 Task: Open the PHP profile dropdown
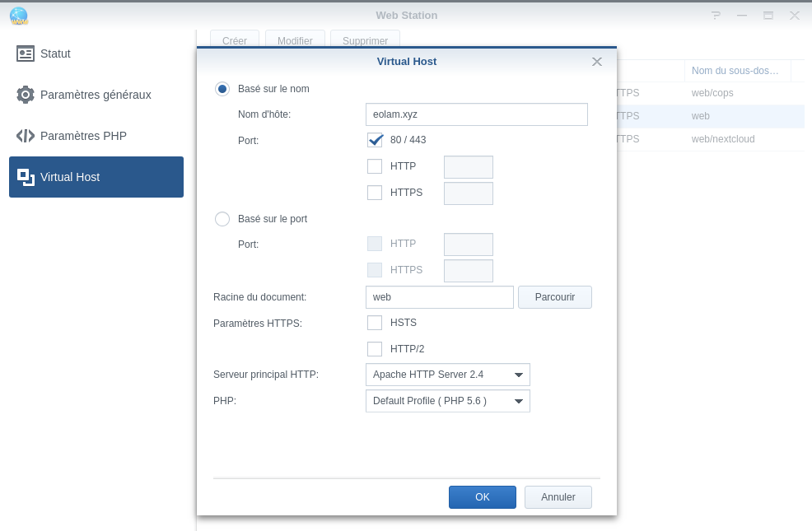tap(447, 401)
